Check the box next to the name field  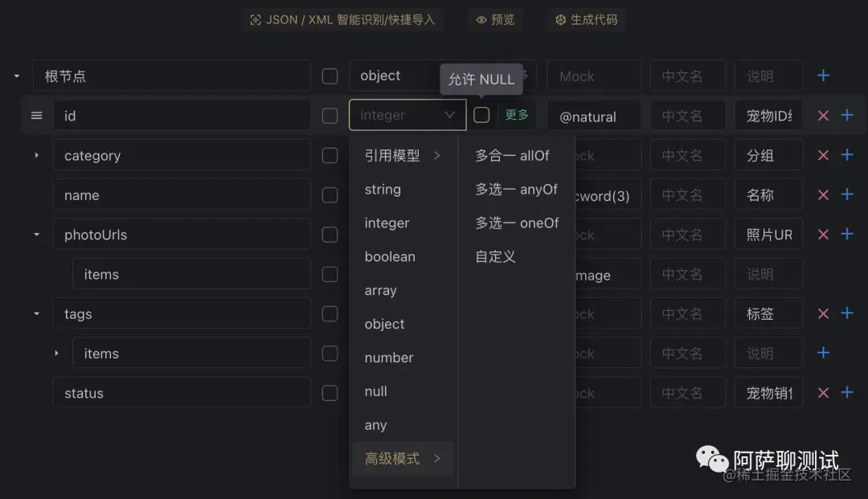[330, 194]
